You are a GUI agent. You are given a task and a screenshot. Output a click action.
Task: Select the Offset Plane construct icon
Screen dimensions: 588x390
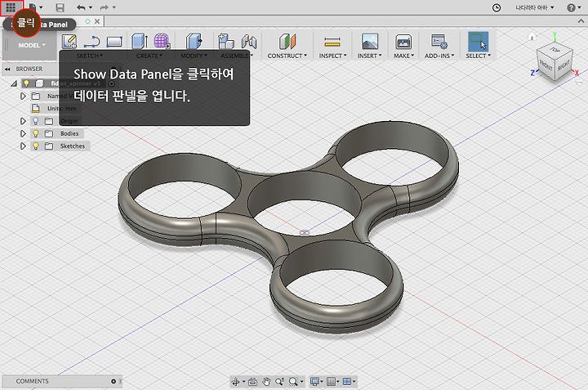coord(287,42)
